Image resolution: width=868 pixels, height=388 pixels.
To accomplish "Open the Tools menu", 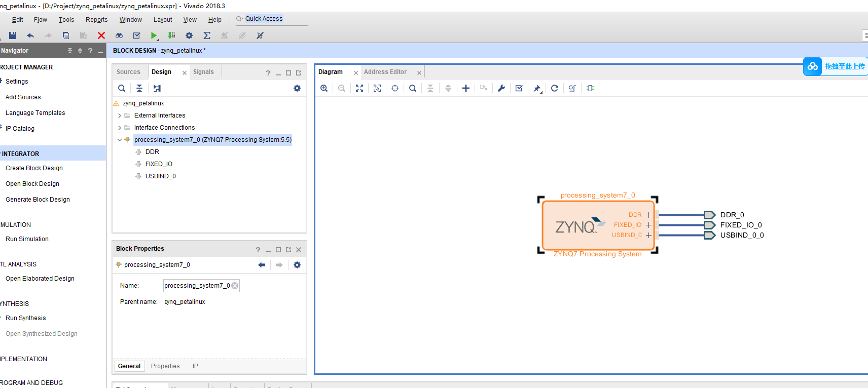I will point(66,20).
